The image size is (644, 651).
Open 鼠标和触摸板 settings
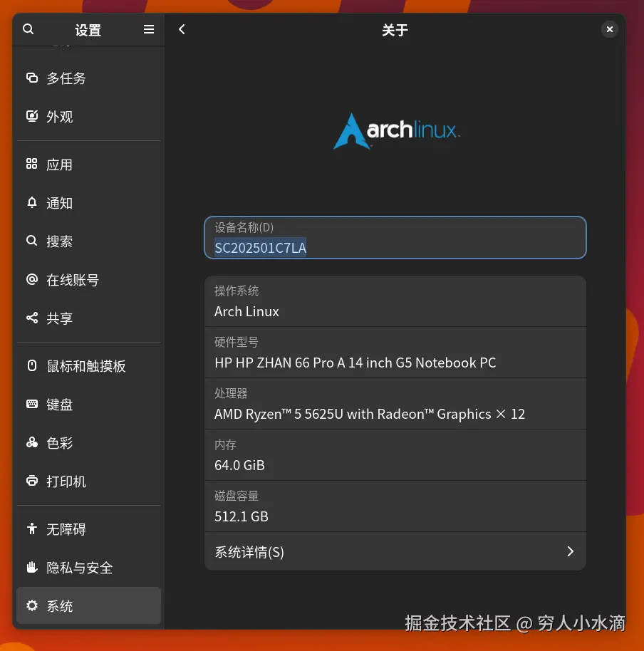click(x=88, y=366)
